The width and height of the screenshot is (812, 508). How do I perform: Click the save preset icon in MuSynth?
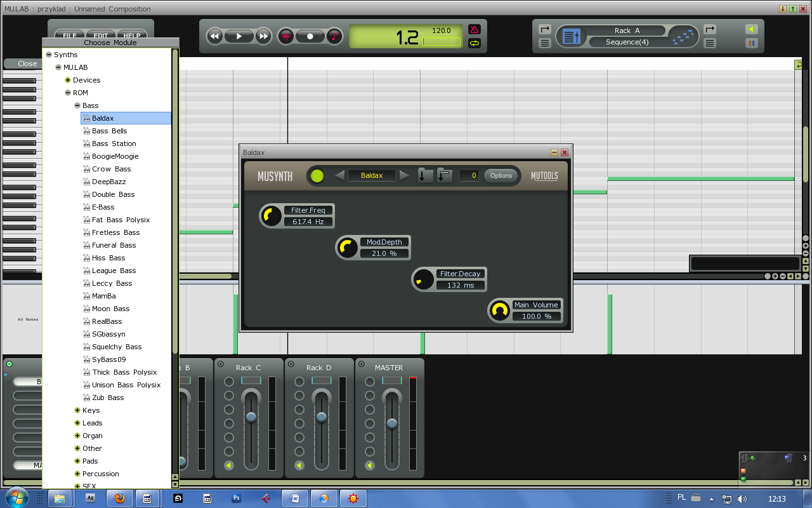tap(445, 175)
